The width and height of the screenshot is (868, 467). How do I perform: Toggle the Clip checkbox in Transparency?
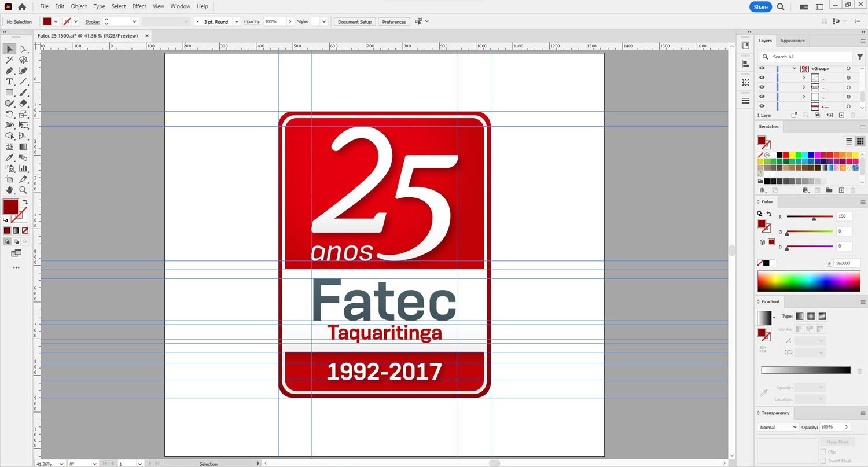(823, 451)
